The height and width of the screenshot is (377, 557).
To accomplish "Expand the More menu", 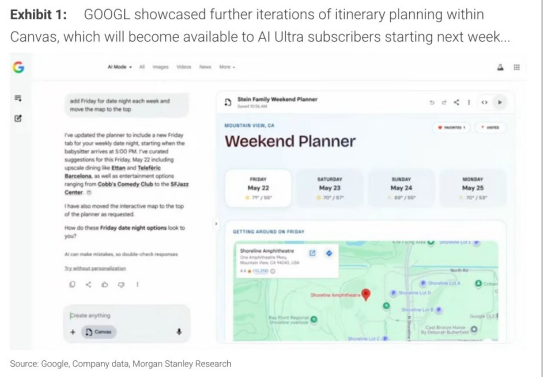I will click(227, 67).
